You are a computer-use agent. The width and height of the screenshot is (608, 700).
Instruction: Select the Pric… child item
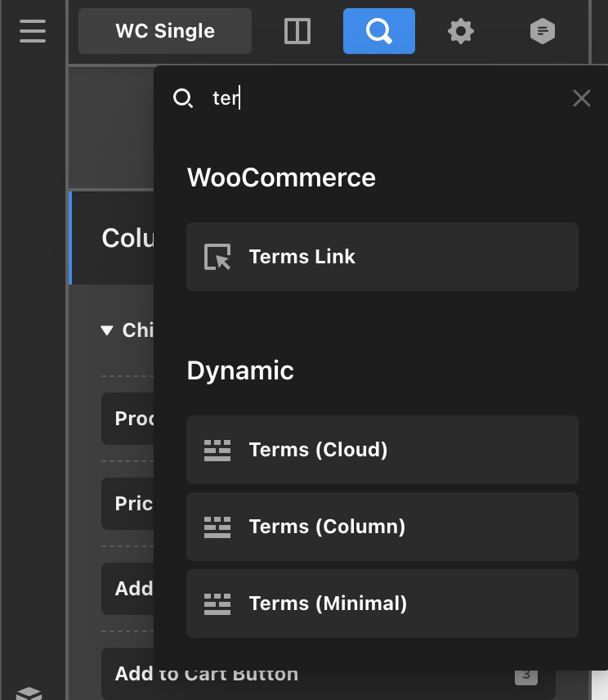click(x=127, y=504)
